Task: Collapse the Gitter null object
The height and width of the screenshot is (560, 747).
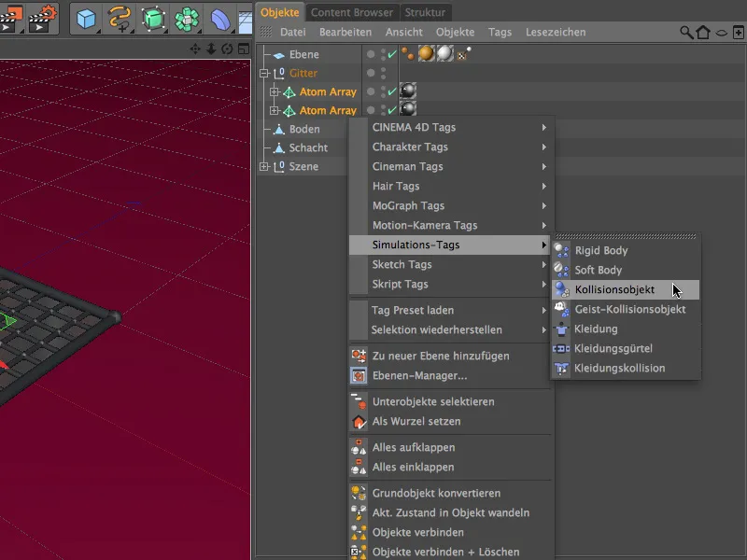Action: click(264, 73)
